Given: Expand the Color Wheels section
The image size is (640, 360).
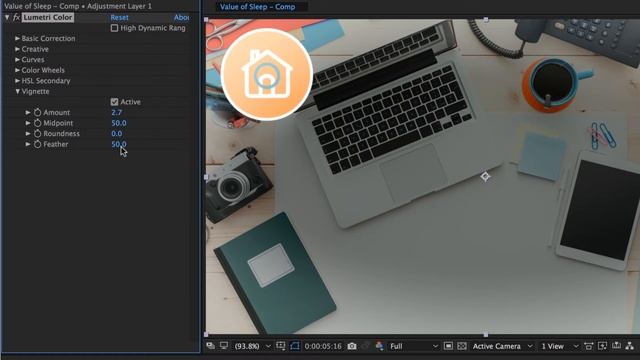Looking at the screenshot, I should click(17, 70).
